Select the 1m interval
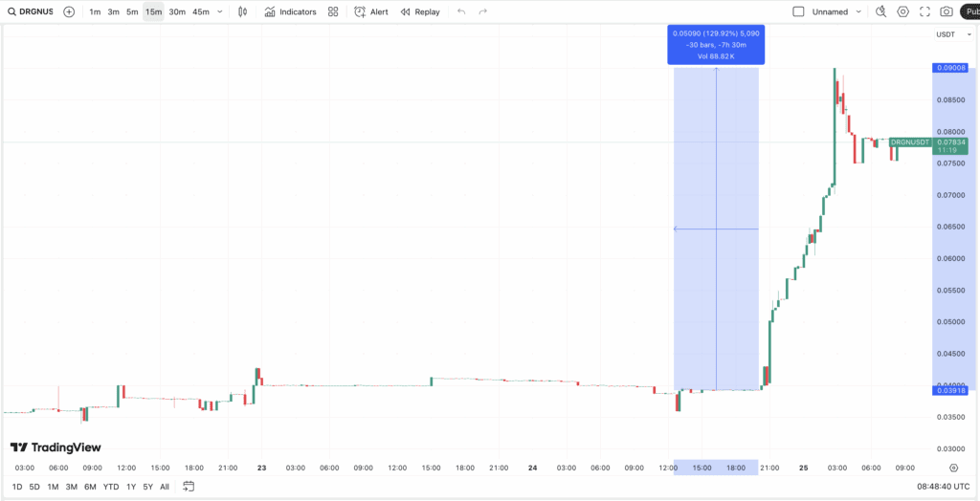 click(95, 11)
